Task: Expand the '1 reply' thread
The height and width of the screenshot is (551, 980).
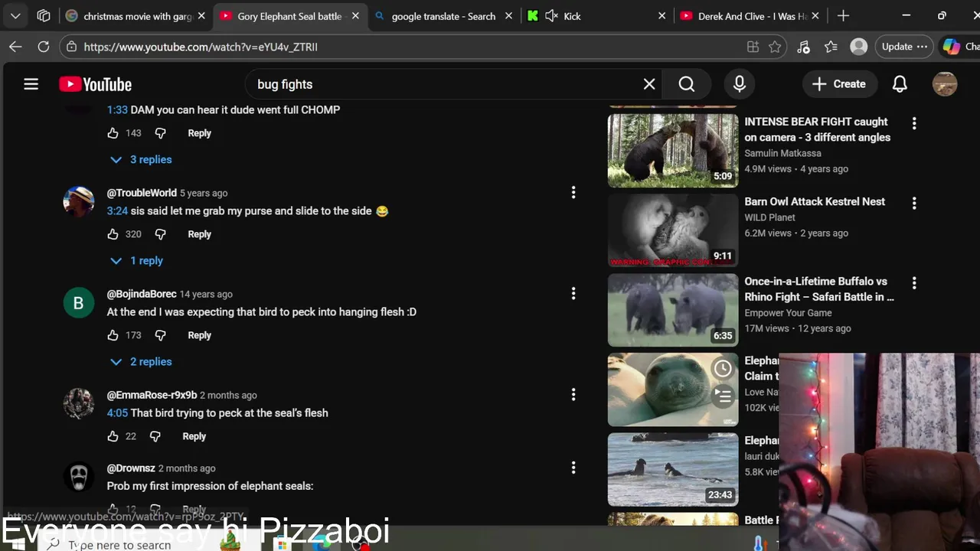Action: point(137,260)
